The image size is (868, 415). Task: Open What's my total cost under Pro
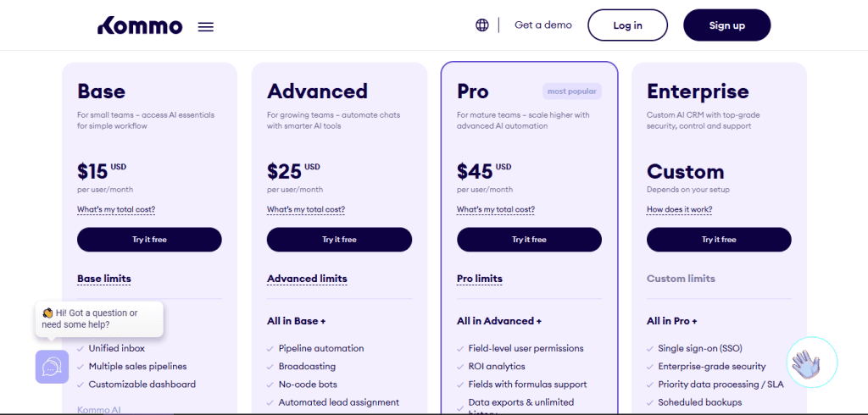[496, 210]
